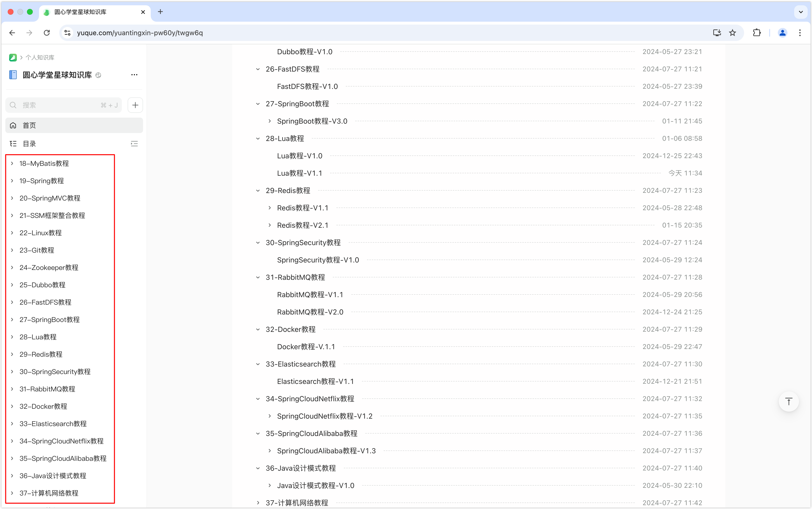Click the back-to-top arrow button

click(x=788, y=401)
